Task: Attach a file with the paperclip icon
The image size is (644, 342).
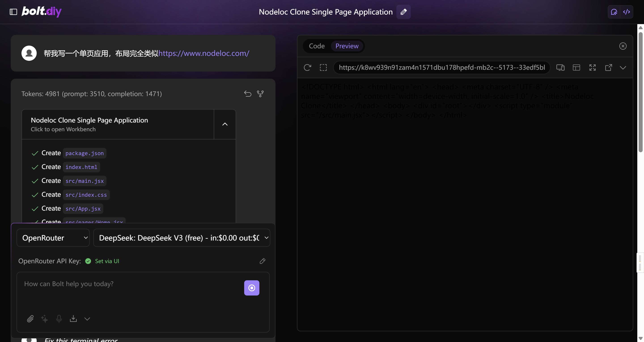Action: [x=30, y=319]
